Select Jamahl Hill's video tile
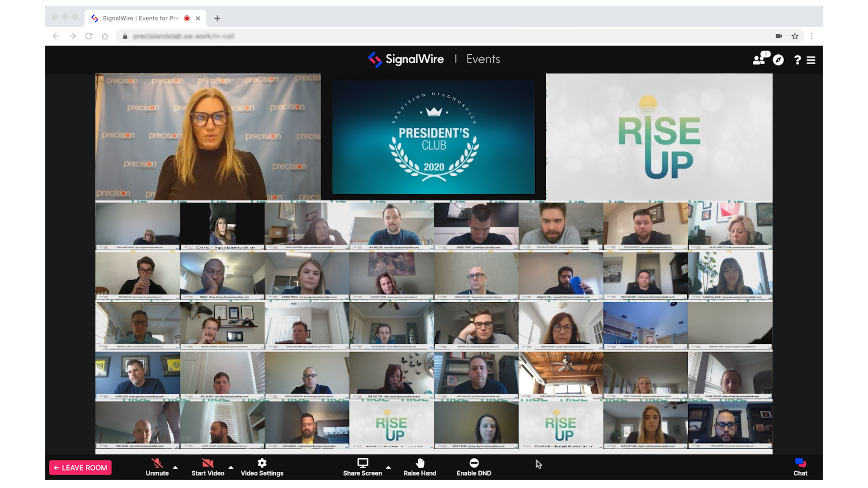The width and height of the screenshot is (868, 488). coord(561,276)
